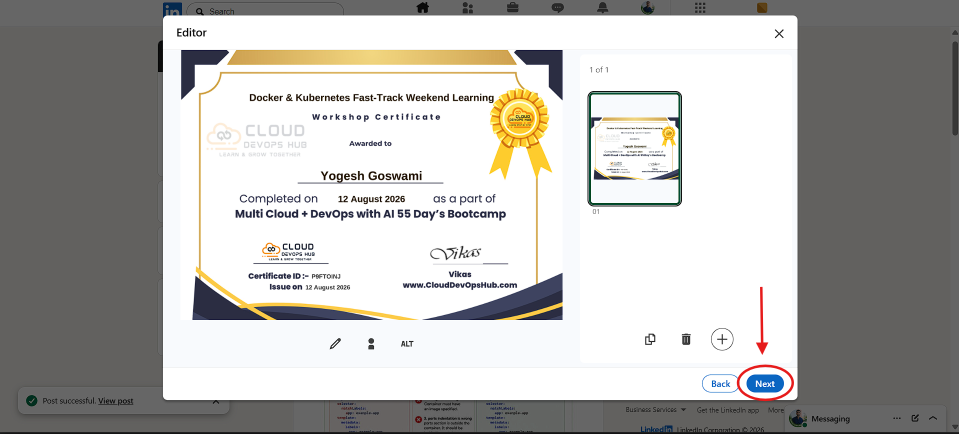Image resolution: width=959 pixels, height=434 pixels.
Task: Close the Editor dialog
Action: [779, 34]
